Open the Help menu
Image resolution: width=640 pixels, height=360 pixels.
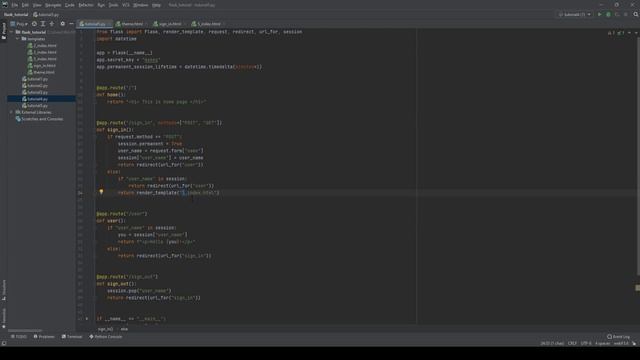[156, 5]
